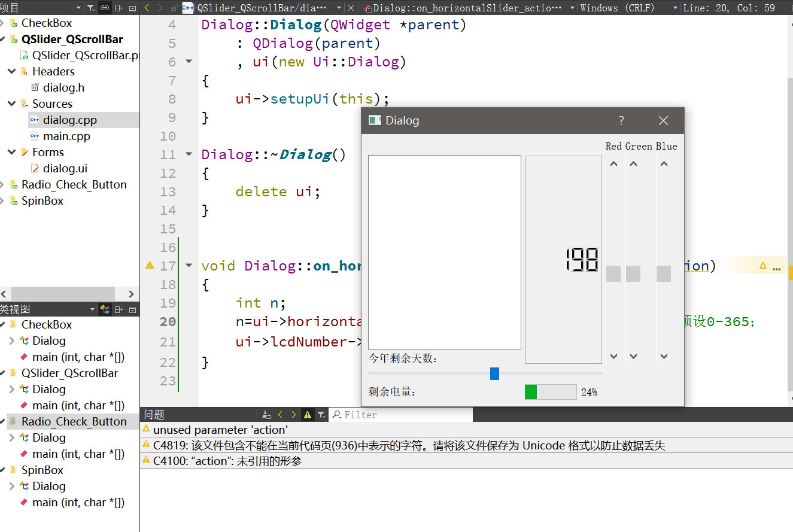Click the Filter search field in the 问题 panel
793x532 pixels.
[x=401, y=414]
